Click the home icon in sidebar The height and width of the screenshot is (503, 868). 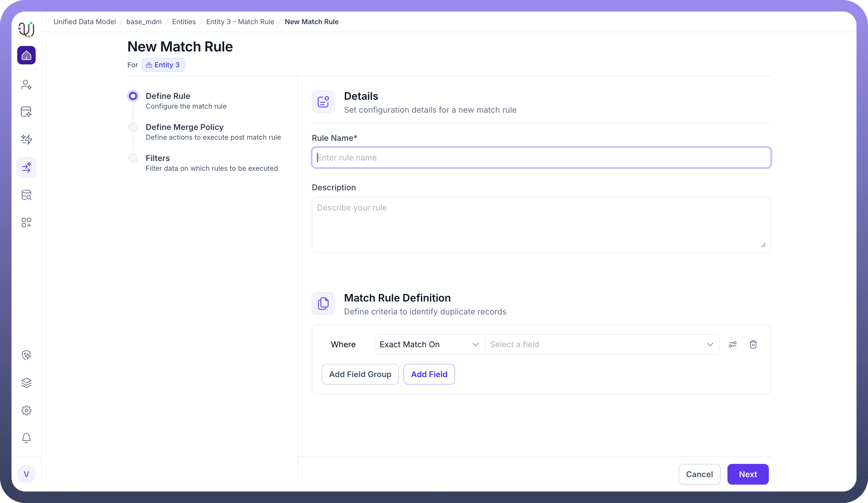[26, 55]
